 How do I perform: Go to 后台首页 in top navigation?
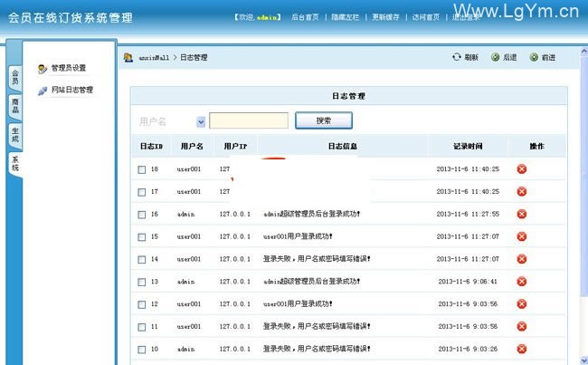tap(305, 17)
